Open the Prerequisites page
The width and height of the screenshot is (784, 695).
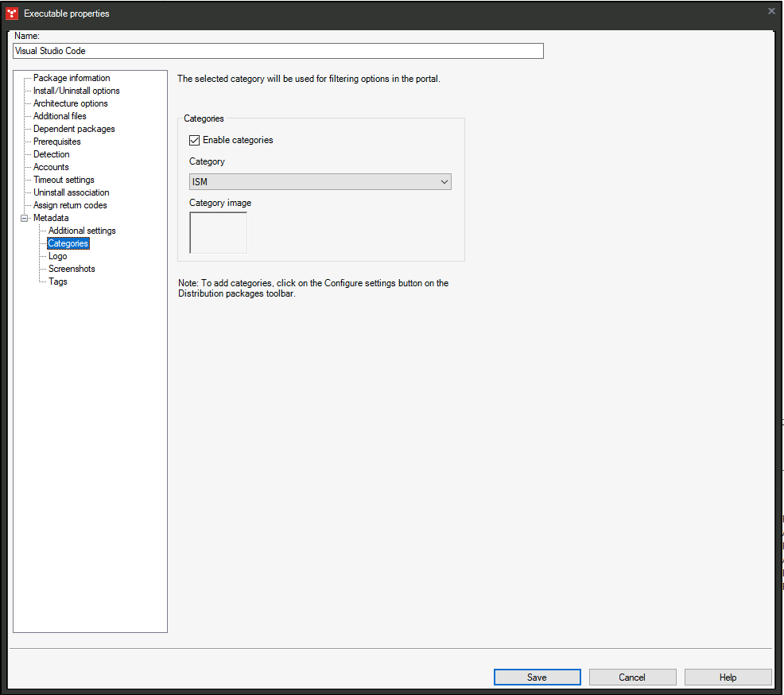[57, 142]
